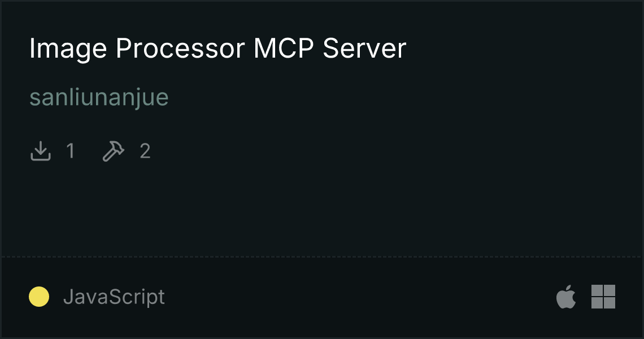Click the download arrow icon

(41, 151)
